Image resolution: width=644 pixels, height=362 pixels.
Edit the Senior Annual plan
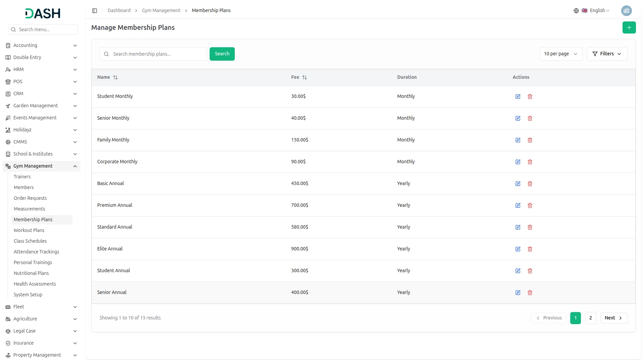518,293
